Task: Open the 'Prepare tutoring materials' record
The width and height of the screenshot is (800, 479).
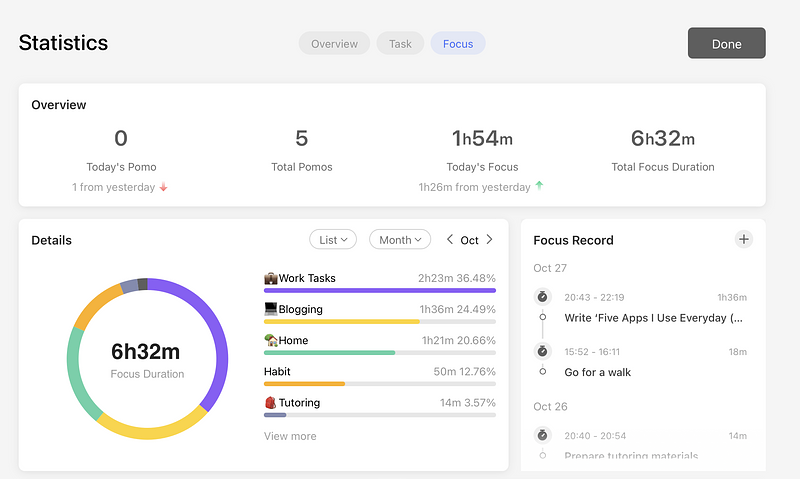Action: tap(631, 455)
